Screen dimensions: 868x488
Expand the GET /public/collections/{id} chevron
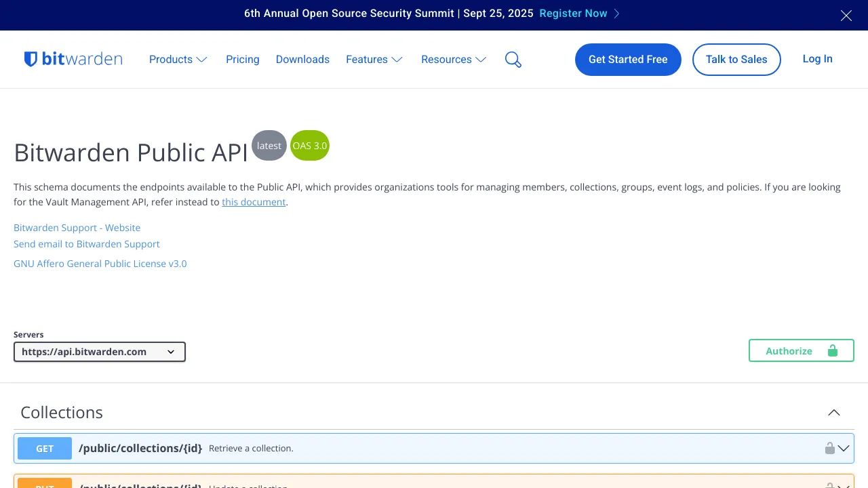point(844,448)
